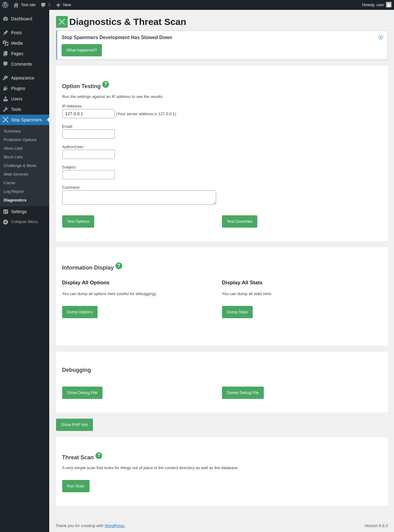Click the Dump Stats button
Image resolution: width=394 pixels, height=532 pixels.
237,312
